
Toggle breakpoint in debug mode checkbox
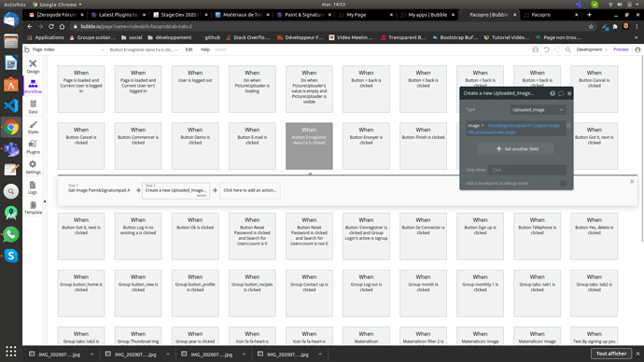tap(563, 184)
